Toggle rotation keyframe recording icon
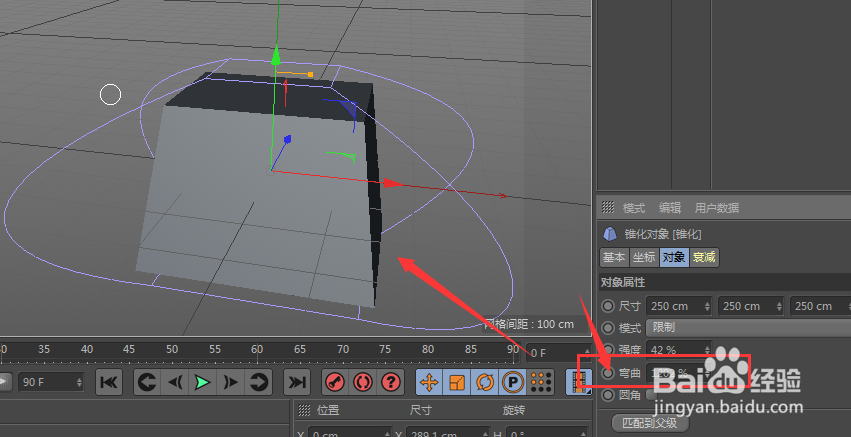Viewport: 851px width, 437px height. [x=484, y=382]
